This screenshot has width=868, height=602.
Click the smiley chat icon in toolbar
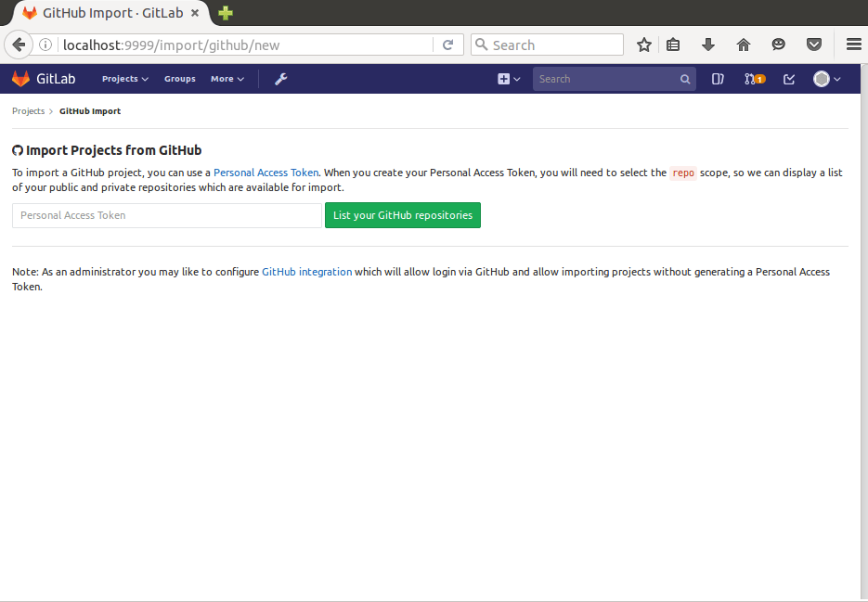(x=778, y=45)
